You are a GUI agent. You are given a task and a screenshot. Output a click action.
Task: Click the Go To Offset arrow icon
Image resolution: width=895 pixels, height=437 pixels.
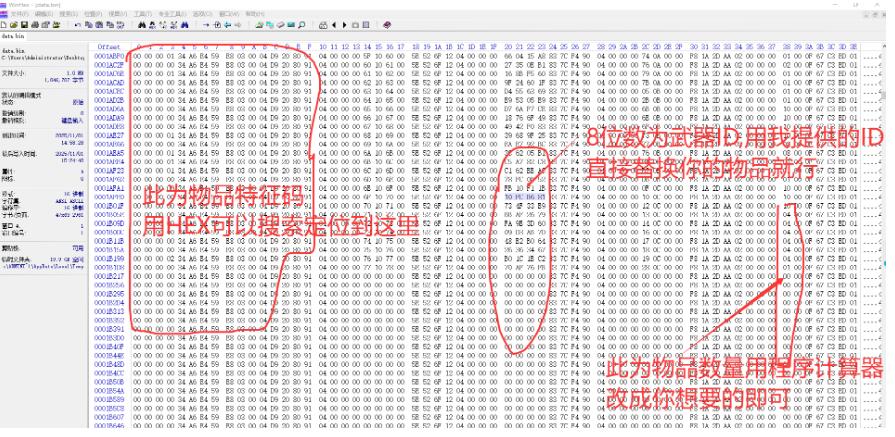pos(206,25)
